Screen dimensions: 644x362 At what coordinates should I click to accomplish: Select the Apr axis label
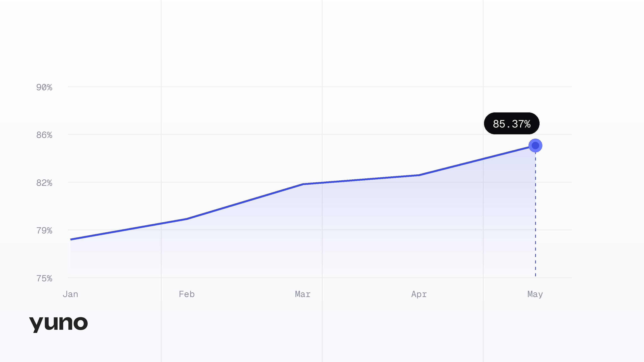pos(419,294)
